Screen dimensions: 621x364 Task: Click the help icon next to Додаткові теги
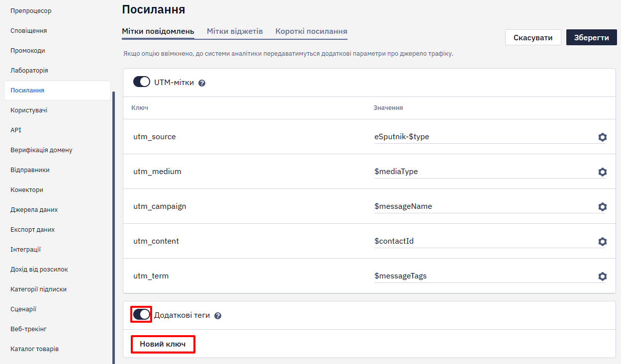point(218,316)
